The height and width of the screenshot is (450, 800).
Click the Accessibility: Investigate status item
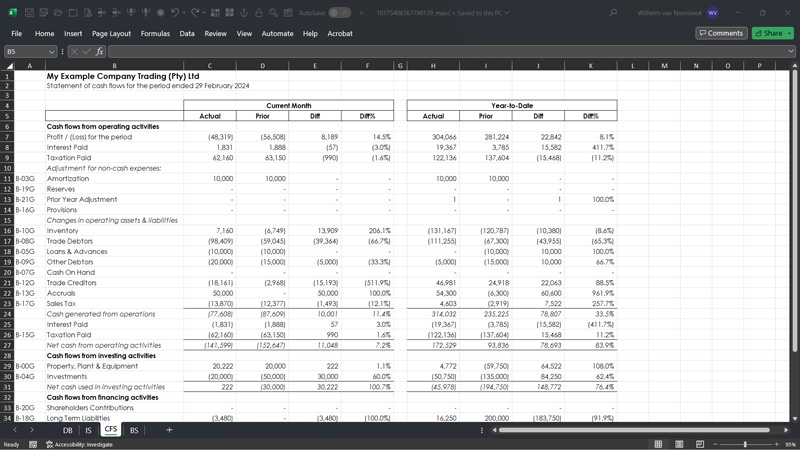click(x=80, y=444)
